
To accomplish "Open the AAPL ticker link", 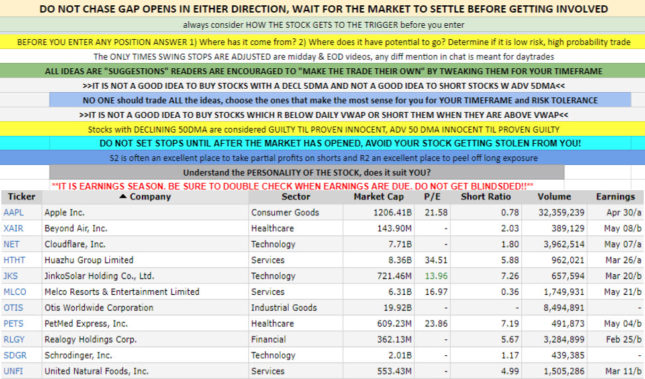I will click(14, 212).
